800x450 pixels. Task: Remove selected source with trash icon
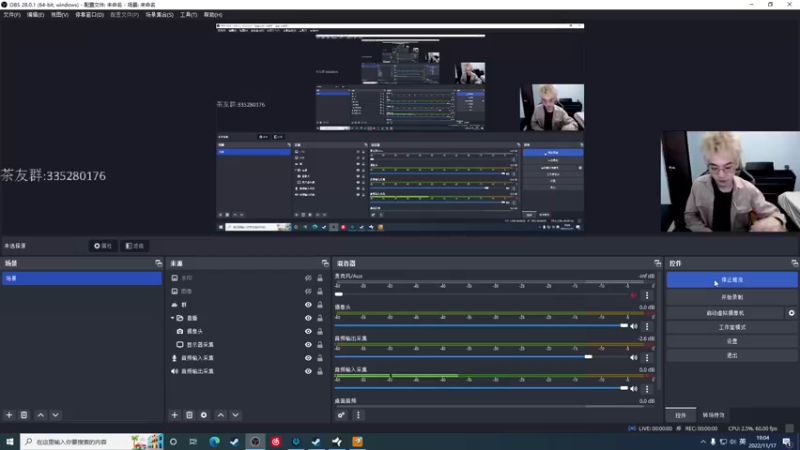tap(189, 415)
